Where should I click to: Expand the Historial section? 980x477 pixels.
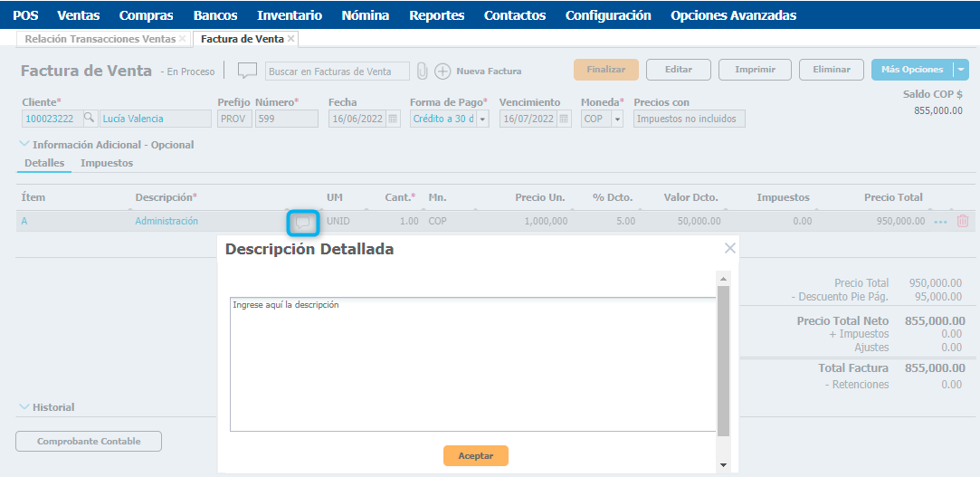pyautogui.click(x=24, y=407)
